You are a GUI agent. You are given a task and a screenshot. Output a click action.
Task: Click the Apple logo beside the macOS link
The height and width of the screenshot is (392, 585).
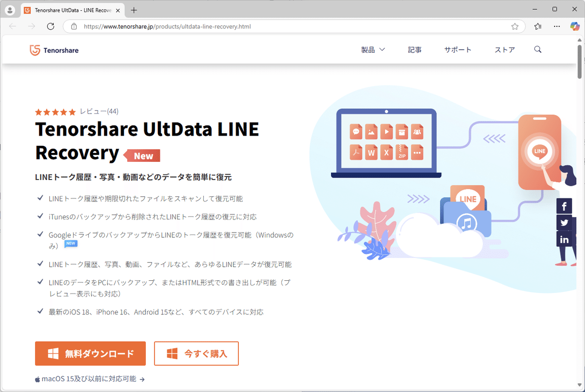click(x=38, y=379)
